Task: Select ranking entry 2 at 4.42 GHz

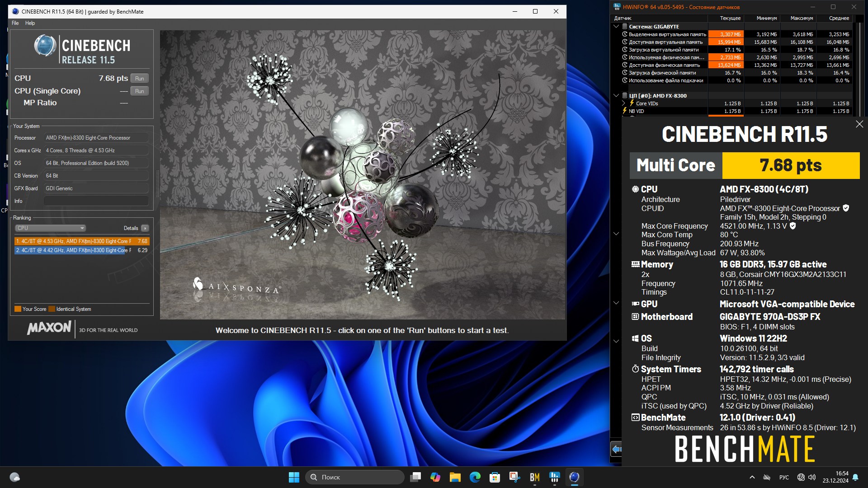Action: point(81,250)
